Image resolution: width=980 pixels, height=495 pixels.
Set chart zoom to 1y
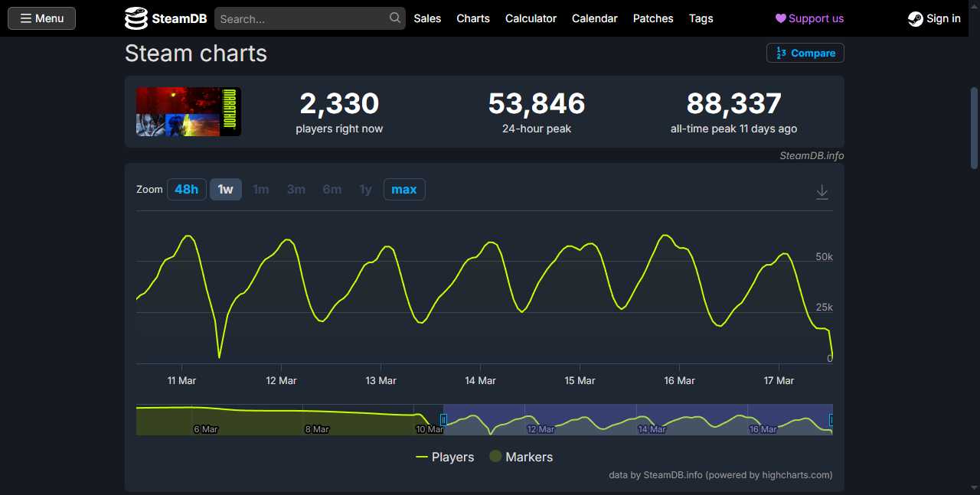coord(366,189)
